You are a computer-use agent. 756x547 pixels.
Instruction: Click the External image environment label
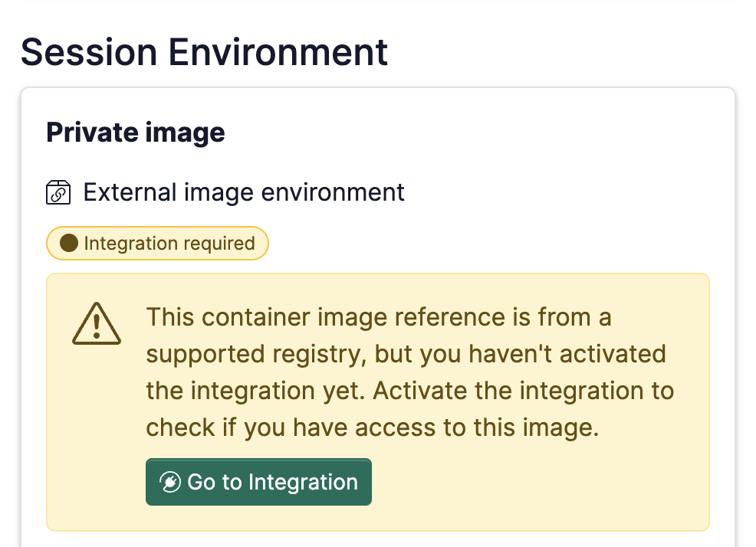[x=243, y=192]
